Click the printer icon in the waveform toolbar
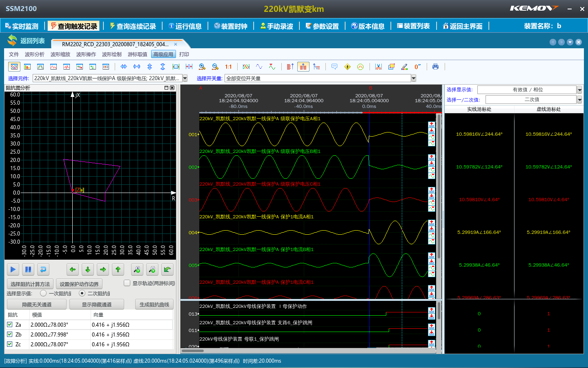 tap(435, 67)
